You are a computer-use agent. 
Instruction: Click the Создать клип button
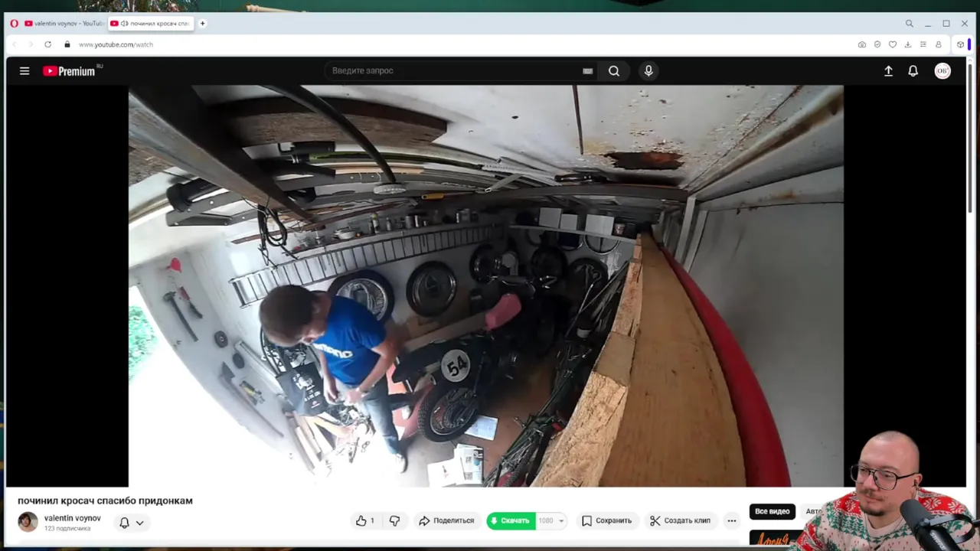coord(680,520)
